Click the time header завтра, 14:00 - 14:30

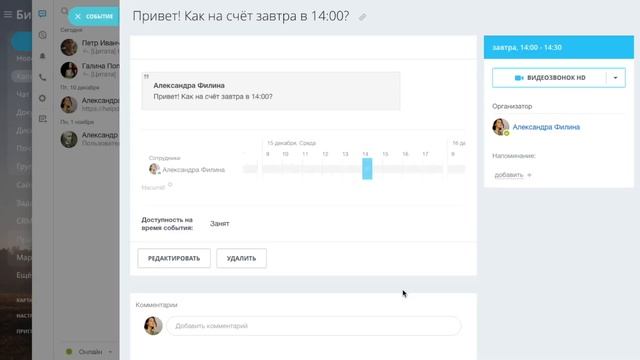pyautogui.click(x=559, y=47)
